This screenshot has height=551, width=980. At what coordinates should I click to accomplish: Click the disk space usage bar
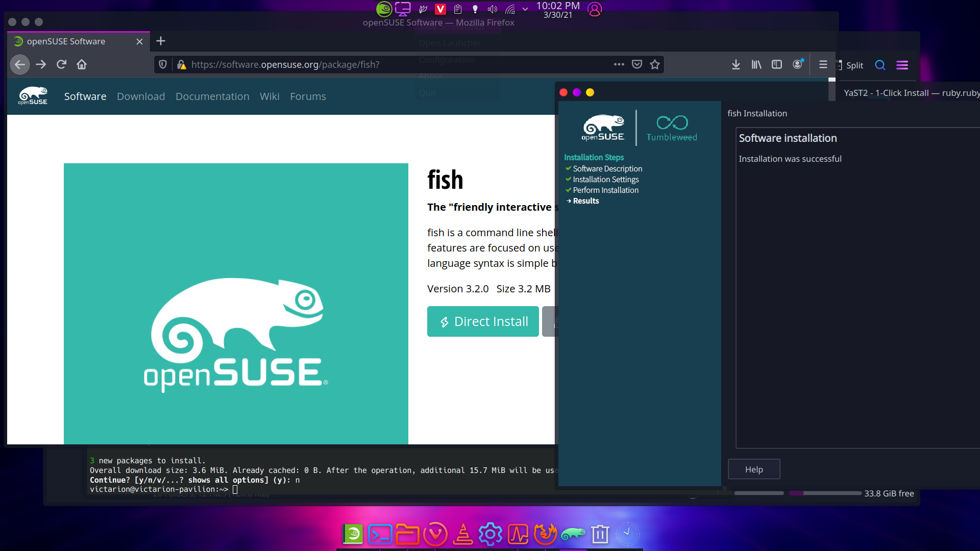click(x=825, y=493)
